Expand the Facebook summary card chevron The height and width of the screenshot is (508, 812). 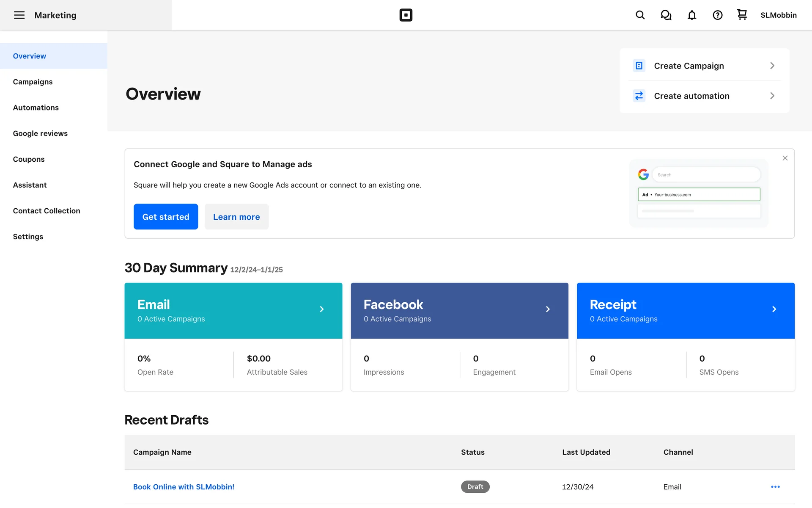point(548,309)
